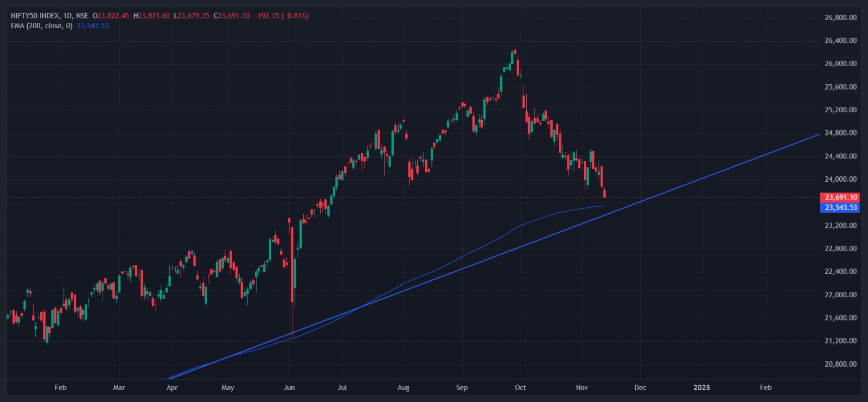
Task: Click the Oct label on the time axis
Action: click(x=520, y=387)
